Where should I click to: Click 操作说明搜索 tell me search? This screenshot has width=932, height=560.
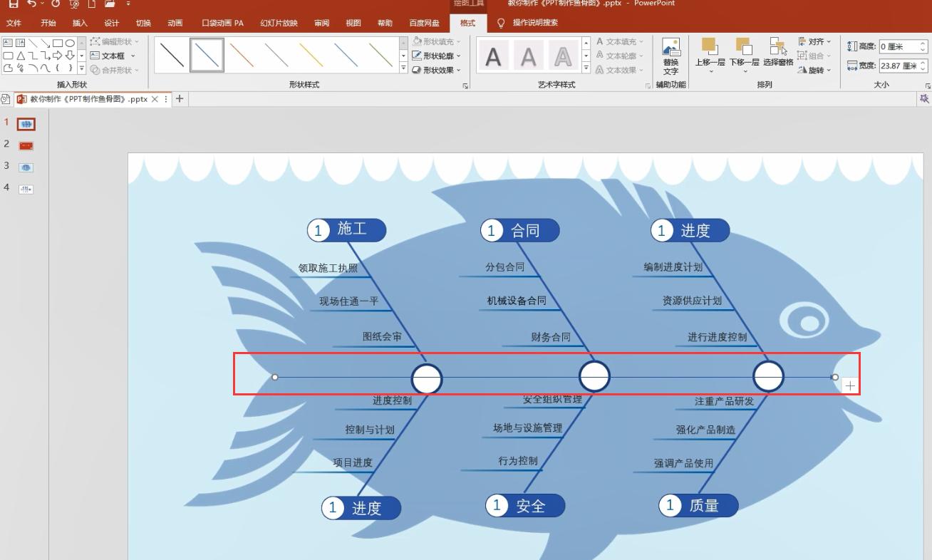(534, 23)
